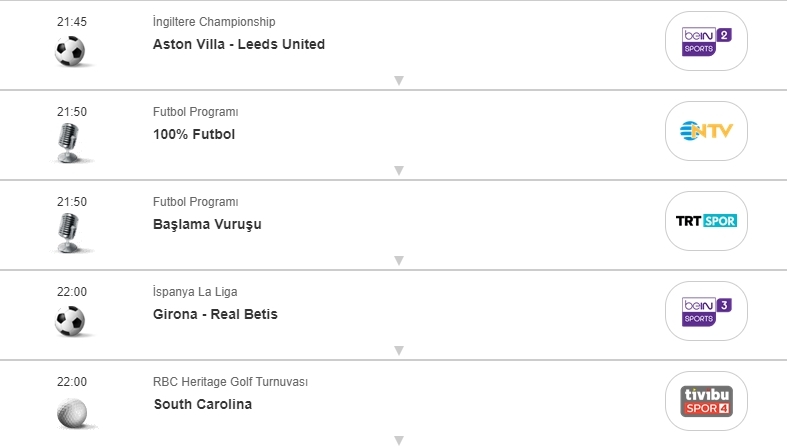Click the microphone icon beside 100% Futbol
787x447 pixels.
point(70,142)
